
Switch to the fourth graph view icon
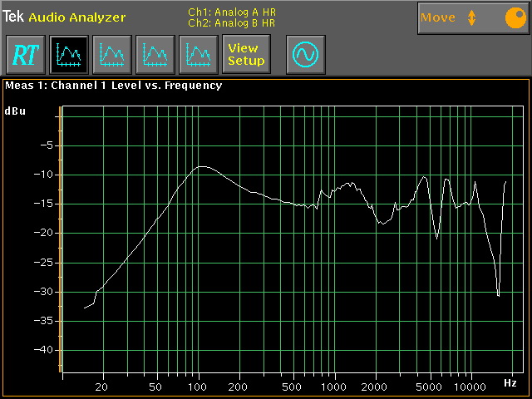coord(199,55)
